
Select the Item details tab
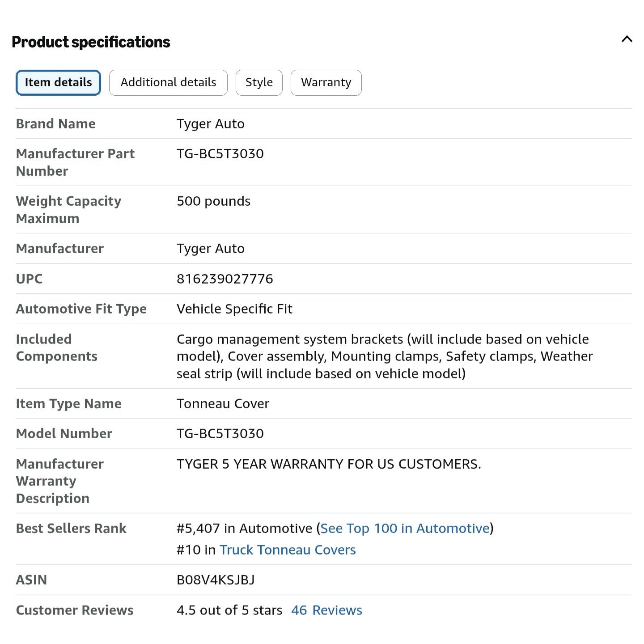click(58, 83)
